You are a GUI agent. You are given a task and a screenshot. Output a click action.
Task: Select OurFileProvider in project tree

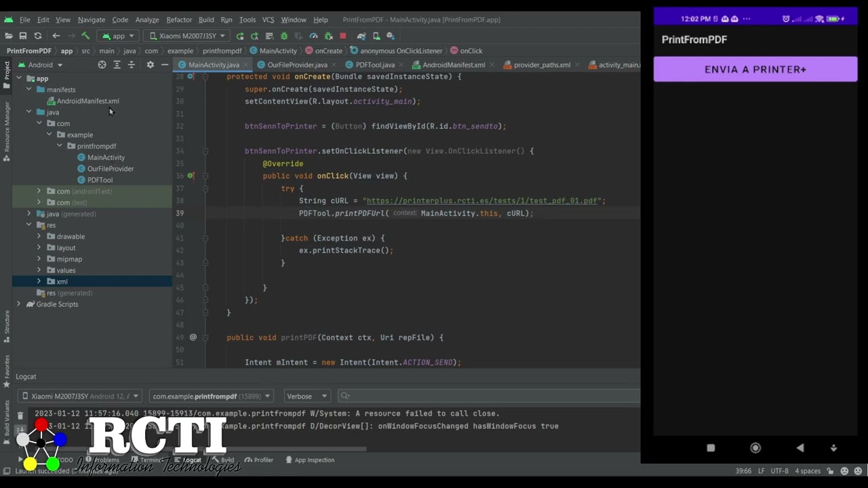(x=111, y=169)
